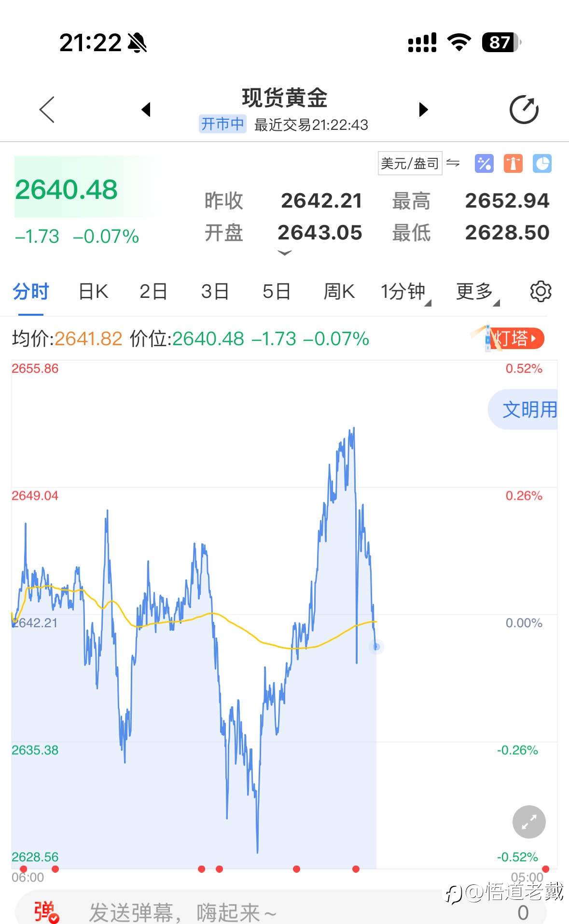Expand chart to fullscreen
Image resolution: width=569 pixels, height=924 pixels.
click(529, 822)
